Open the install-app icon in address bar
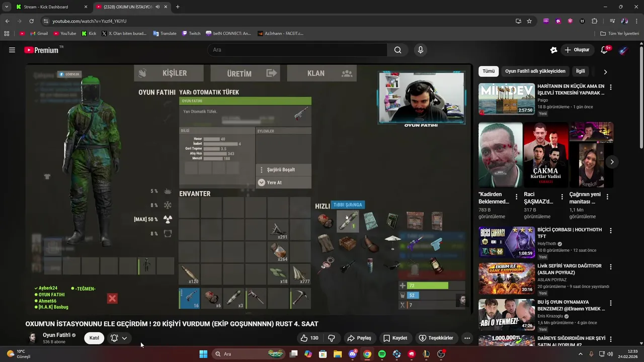The image size is (644, 362). 518,21
